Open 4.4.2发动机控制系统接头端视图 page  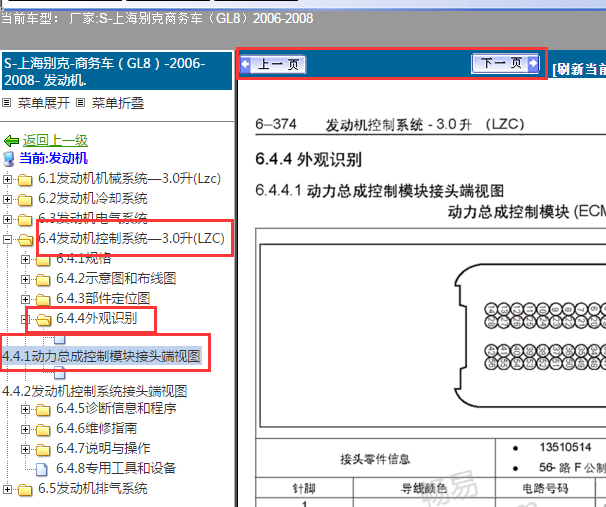click(x=95, y=391)
